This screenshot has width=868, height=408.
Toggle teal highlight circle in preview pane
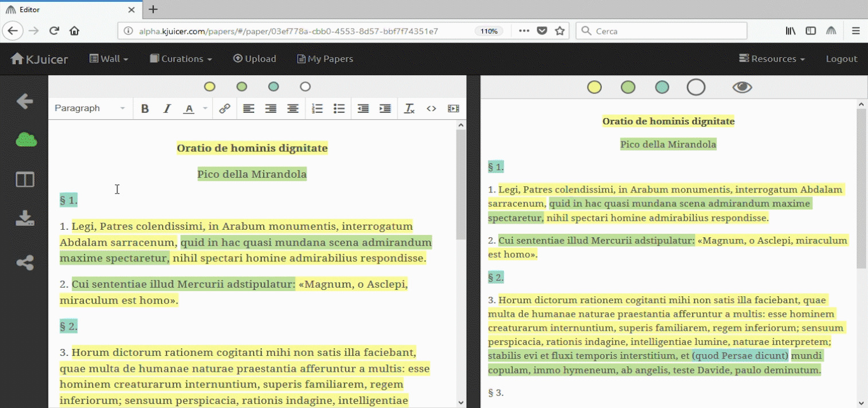[662, 87]
